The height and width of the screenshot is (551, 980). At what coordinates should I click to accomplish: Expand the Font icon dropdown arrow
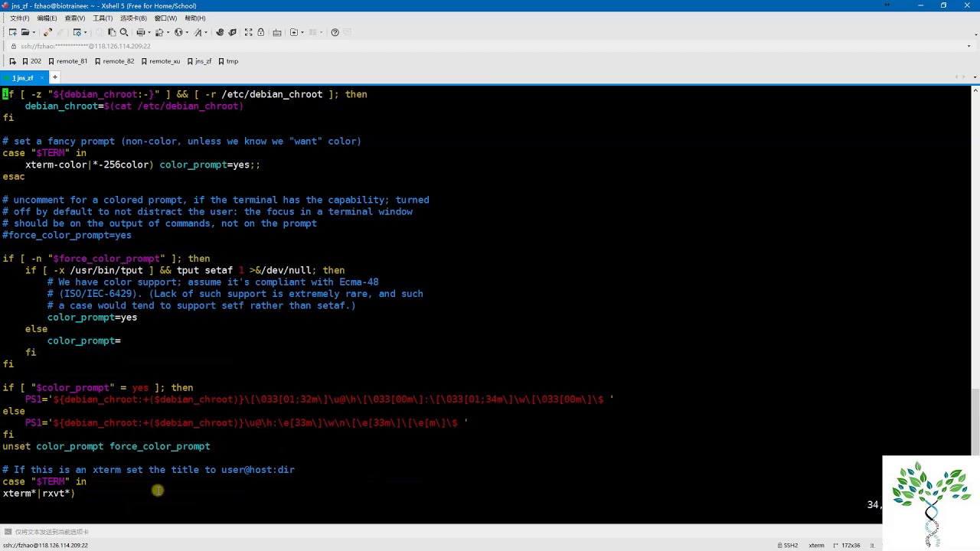tap(206, 32)
